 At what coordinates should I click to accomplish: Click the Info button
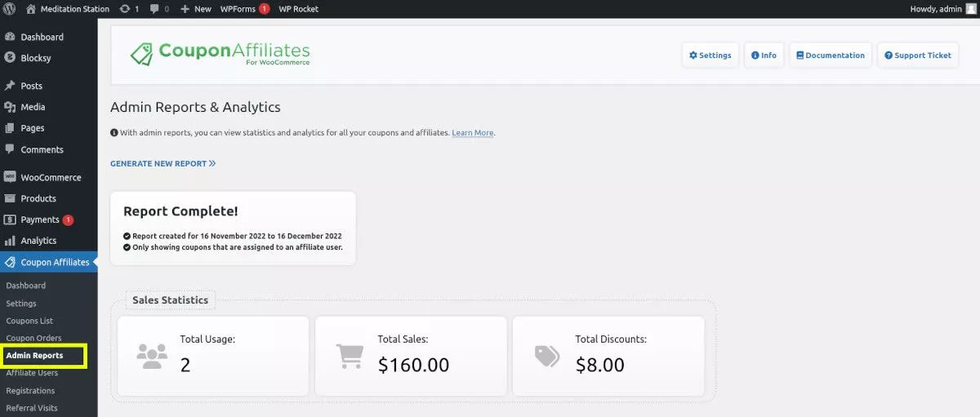click(764, 55)
